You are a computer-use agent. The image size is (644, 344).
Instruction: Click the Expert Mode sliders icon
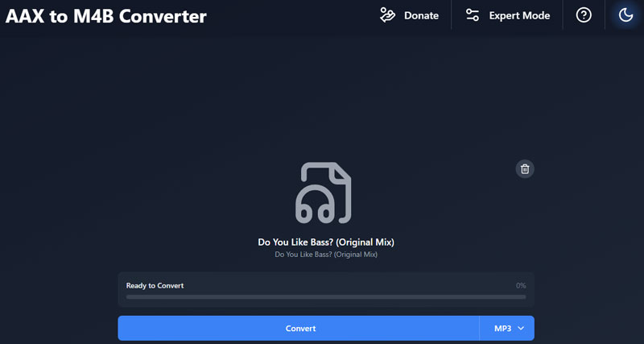click(x=473, y=15)
